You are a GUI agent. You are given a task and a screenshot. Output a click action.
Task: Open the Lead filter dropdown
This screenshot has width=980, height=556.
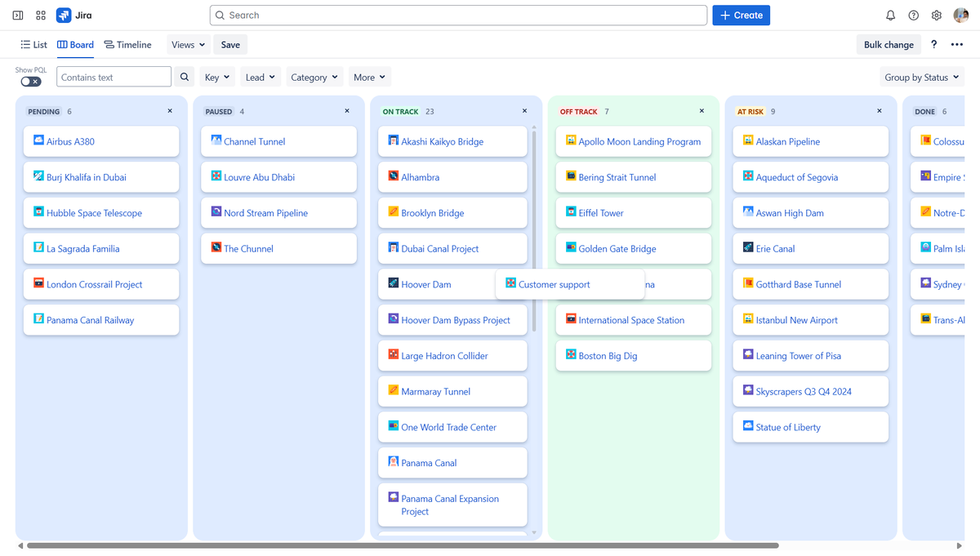pos(261,78)
